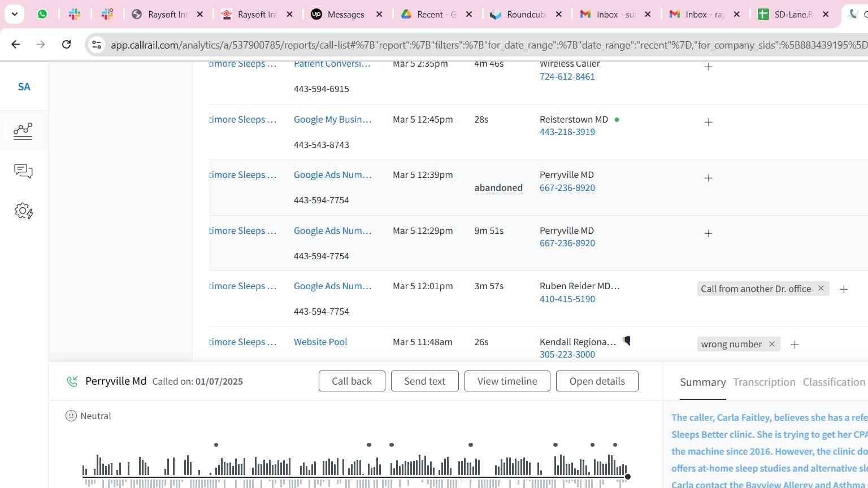The width and height of the screenshot is (868, 488).
Task: Open caller number 667-236-8920 in abandoned row
Action: point(567,188)
